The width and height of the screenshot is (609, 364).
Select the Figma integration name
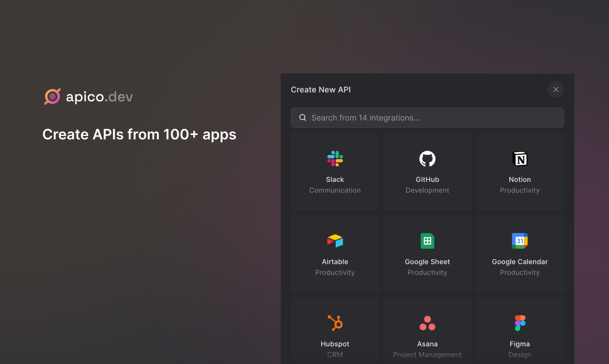[x=520, y=344]
